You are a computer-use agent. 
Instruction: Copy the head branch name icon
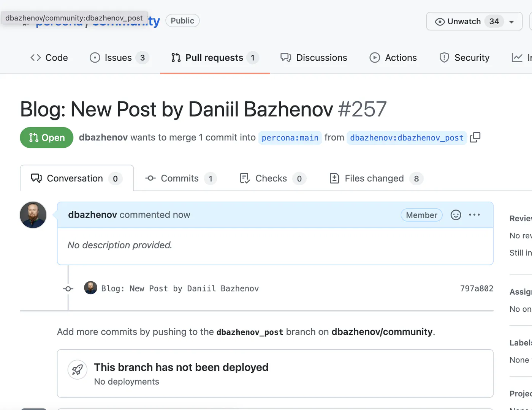click(x=475, y=137)
